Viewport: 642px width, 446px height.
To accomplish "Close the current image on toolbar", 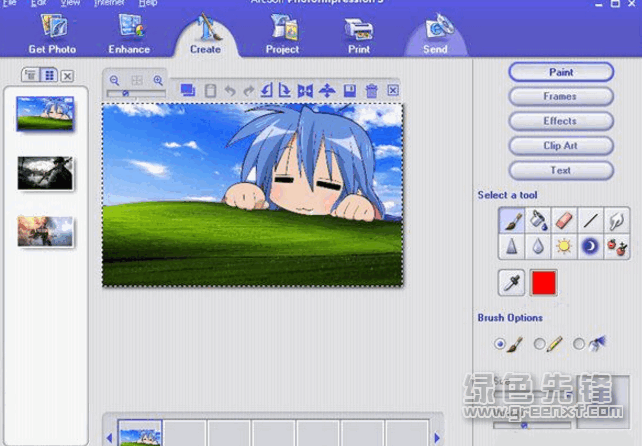I will [x=393, y=90].
